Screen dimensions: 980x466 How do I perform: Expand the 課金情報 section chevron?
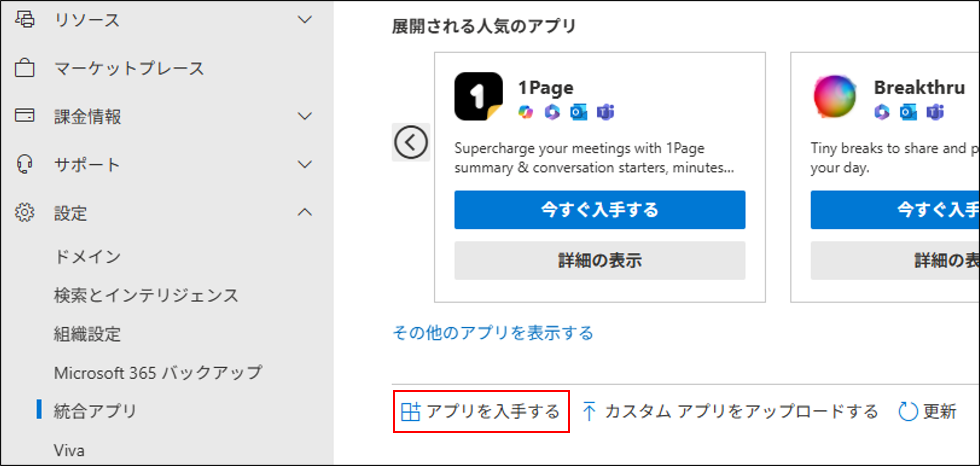tap(305, 116)
